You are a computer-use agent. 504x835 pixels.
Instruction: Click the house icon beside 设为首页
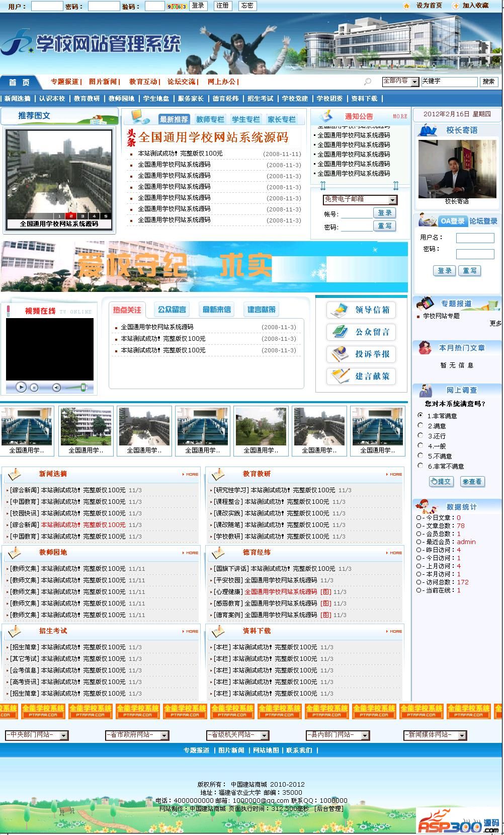pos(406,6)
